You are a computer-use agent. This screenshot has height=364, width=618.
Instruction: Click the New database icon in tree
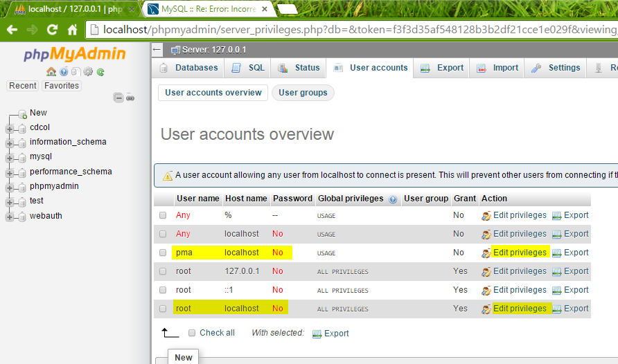pyautogui.click(x=23, y=114)
